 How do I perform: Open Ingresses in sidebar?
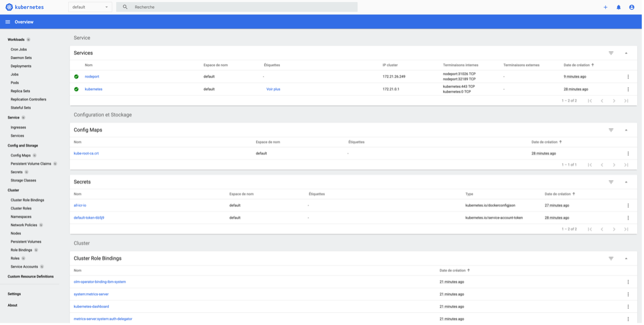click(x=19, y=127)
